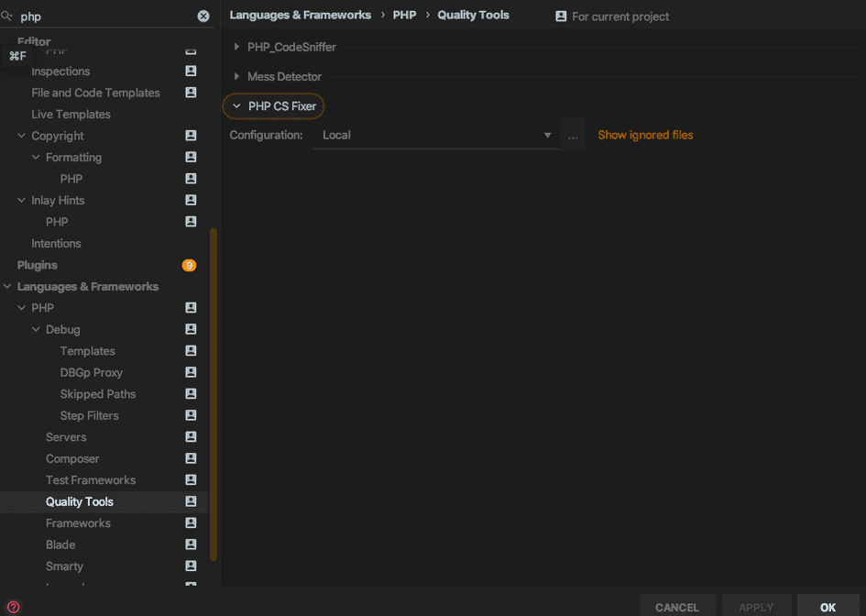Expand the Mess Detector section
This screenshot has width=866, height=616.
click(x=236, y=76)
